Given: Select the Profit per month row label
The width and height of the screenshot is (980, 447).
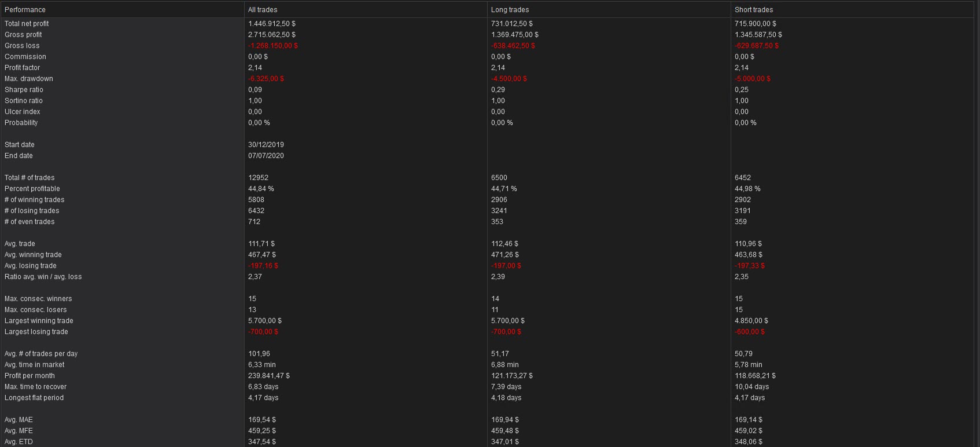Looking at the screenshot, I should 30,376.
